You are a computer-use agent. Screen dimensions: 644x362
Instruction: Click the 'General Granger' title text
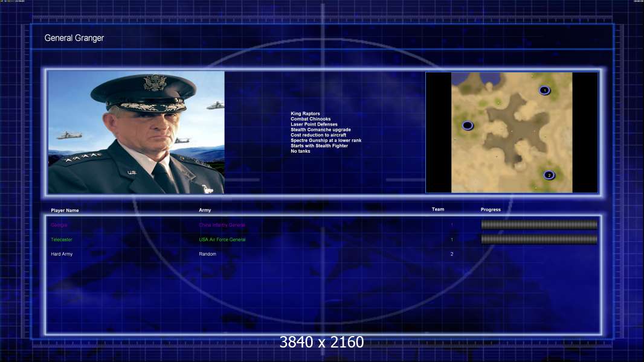(74, 38)
